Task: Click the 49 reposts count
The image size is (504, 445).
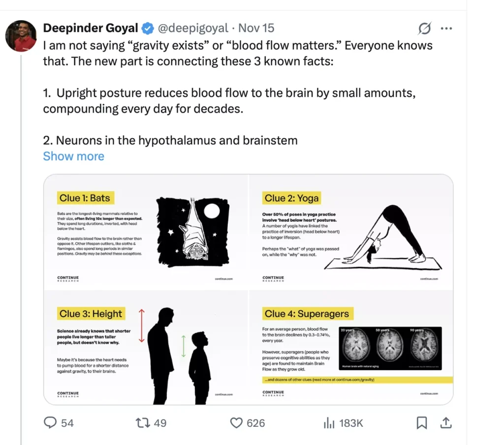Action: pos(160,422)
